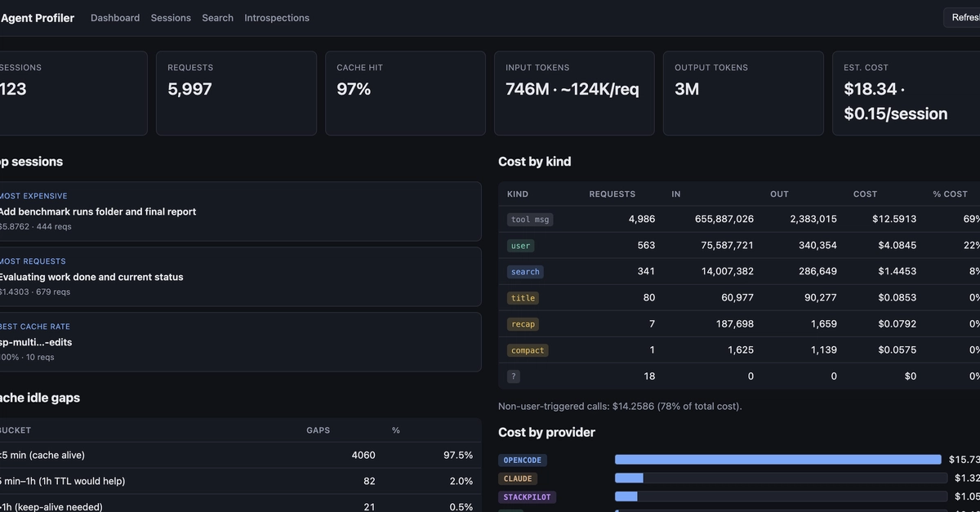Click the COST column header

tap(865, 194)
